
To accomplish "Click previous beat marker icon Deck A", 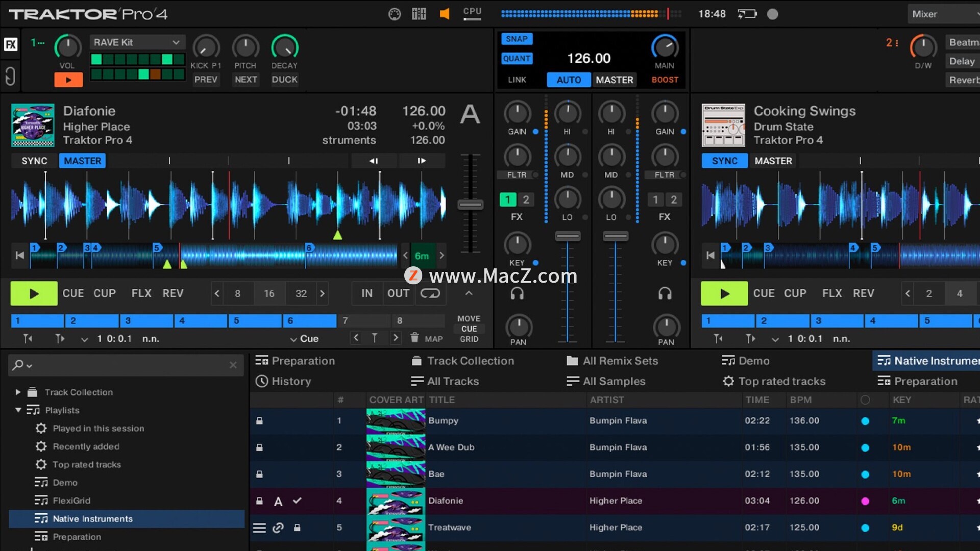I will point(28,338).
